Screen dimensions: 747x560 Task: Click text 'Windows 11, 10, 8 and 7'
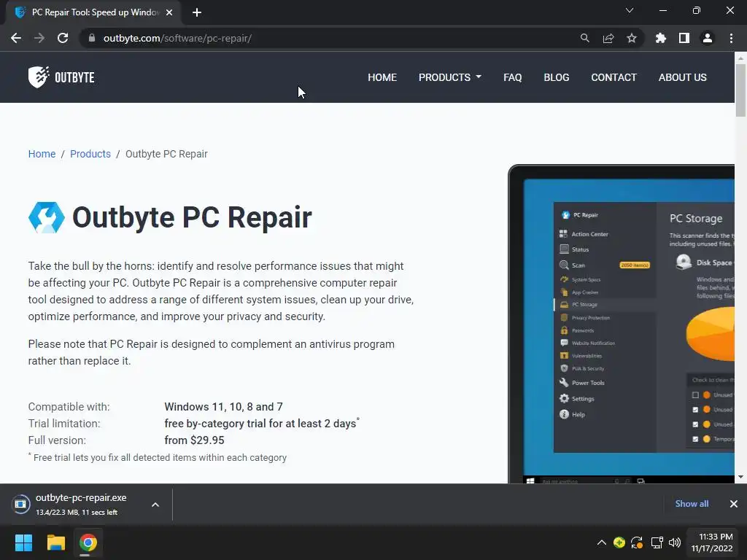click(223, 407)
